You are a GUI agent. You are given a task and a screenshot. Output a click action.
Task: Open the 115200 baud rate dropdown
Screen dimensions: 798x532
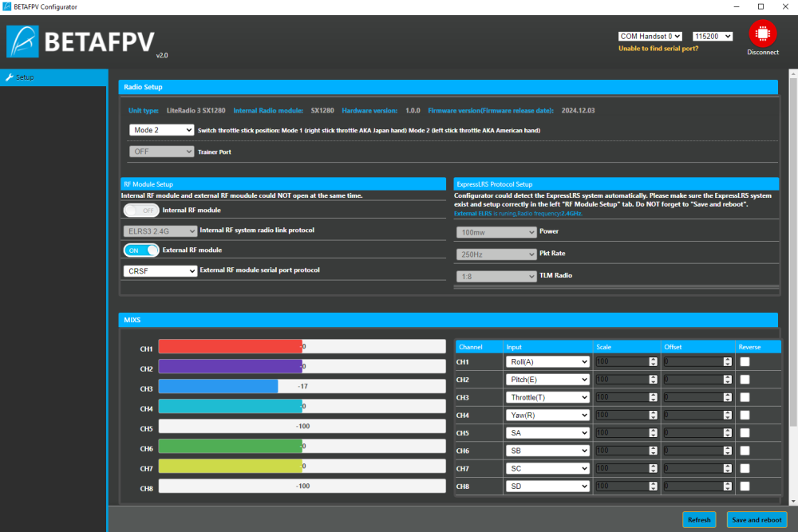pyautogui.click(x=712, y=36)
